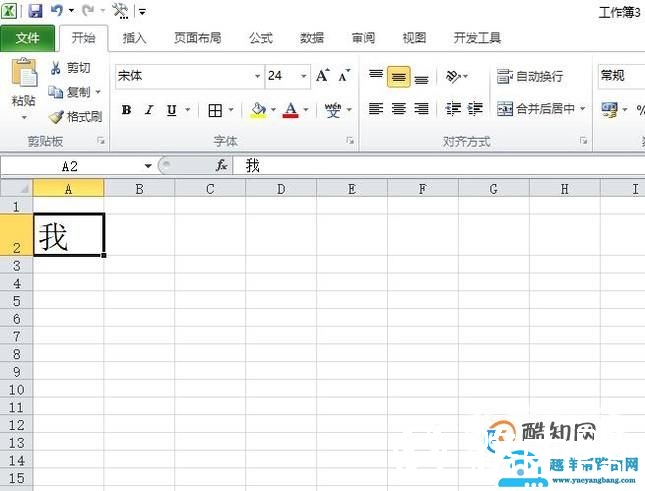Click the text orientation icon
The image size is (645, 491).
tap(454, 76)
